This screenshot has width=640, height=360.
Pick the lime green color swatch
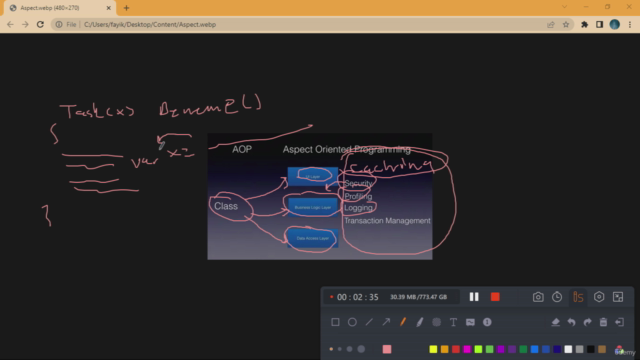478,349
